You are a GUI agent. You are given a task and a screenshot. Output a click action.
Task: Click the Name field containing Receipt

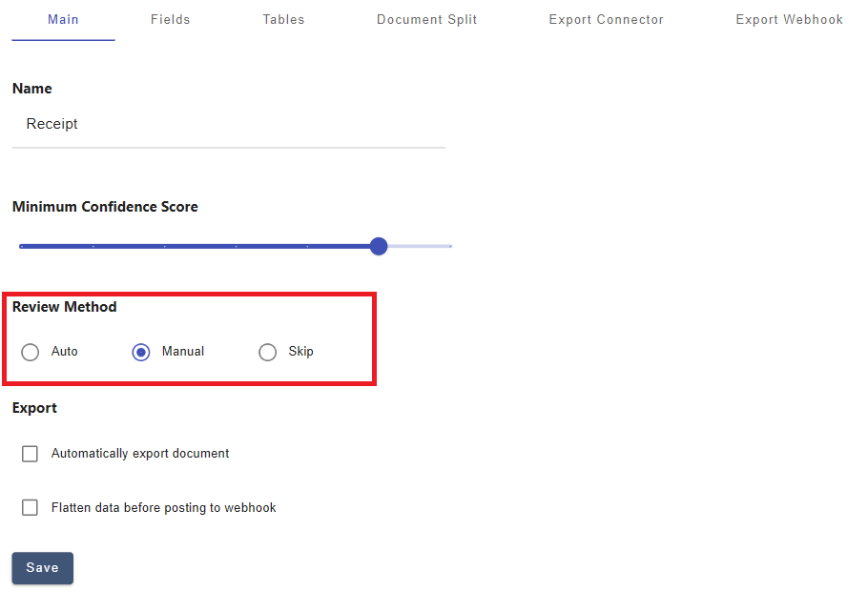[x=228, y=124]
